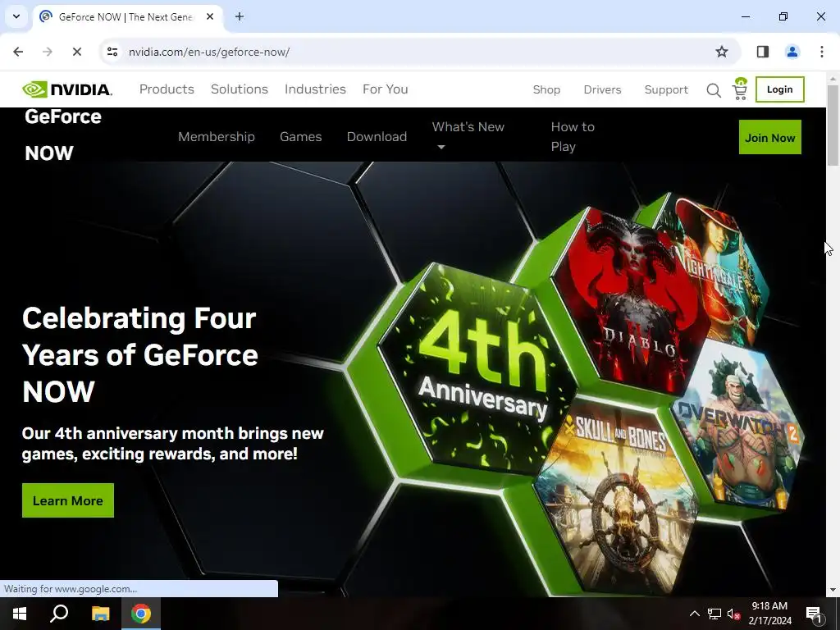840x630 pixels.
Task: Open Industries menu
Action: [315, 89]
